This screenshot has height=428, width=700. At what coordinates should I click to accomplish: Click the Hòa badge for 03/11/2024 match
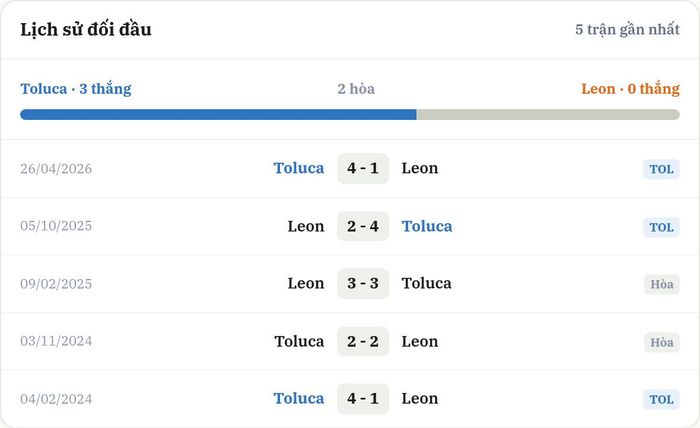662,342
